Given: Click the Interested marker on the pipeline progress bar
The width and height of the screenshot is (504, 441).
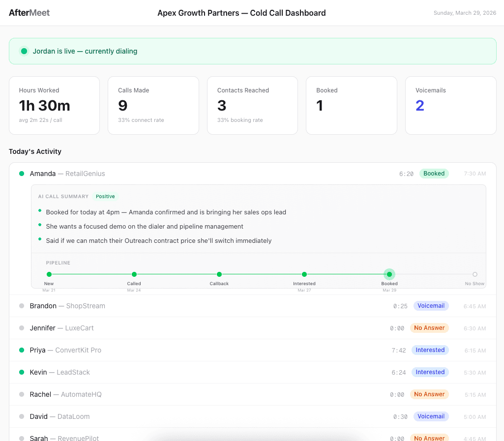Looking at the screenshot, I should (304, 274).
